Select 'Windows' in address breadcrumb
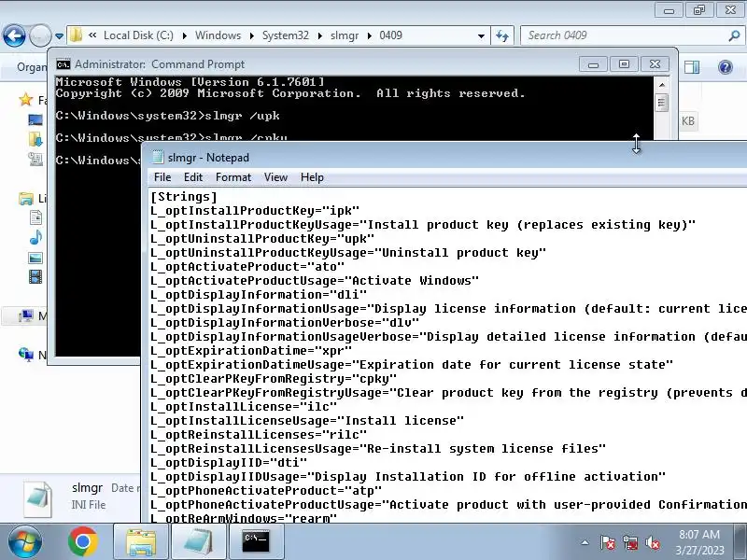The height and width of the screenshot is (560, 747). click(218, 35)
